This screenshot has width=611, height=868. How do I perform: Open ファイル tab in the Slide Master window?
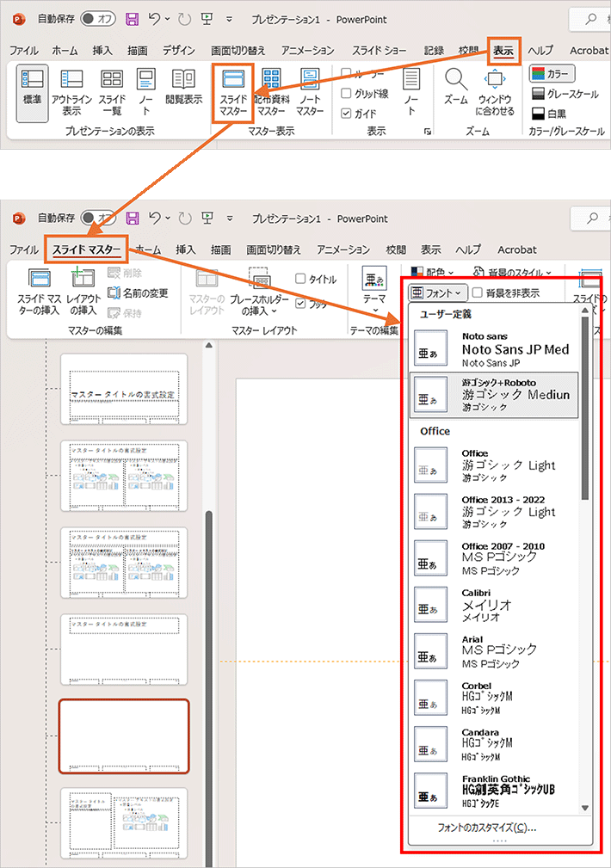click(24, 249)
